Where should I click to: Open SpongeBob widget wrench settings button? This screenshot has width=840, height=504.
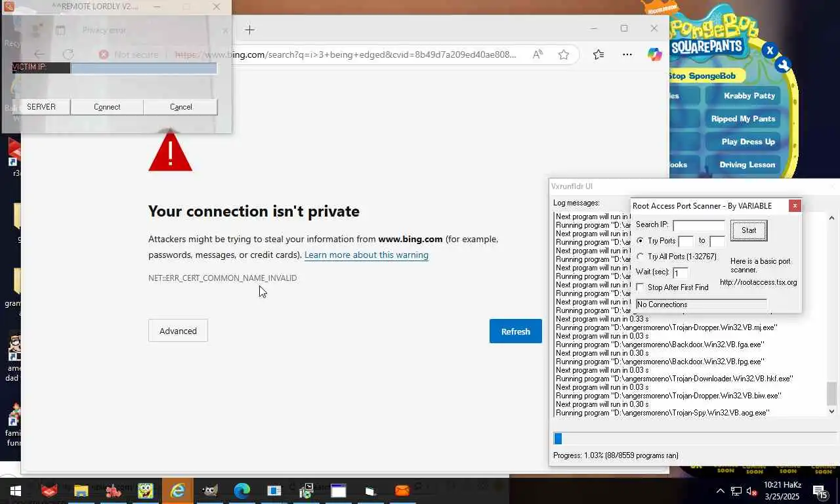click(x=782, y=65)
